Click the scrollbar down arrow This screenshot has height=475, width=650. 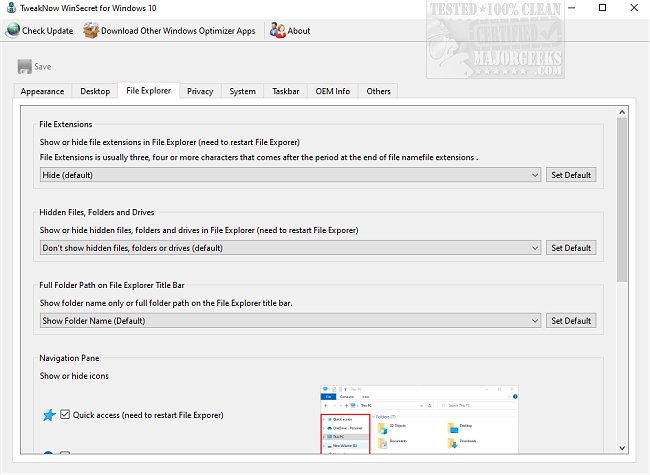(x=622, y=448)
